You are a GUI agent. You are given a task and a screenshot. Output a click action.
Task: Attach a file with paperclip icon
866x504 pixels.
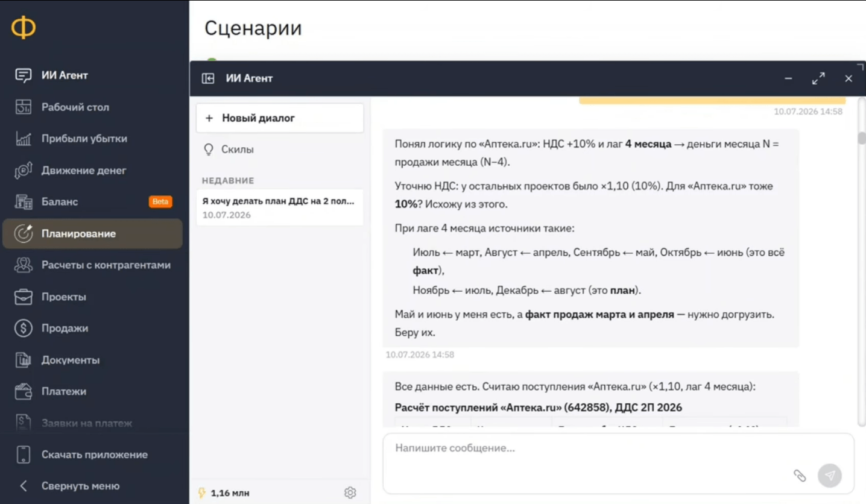pos(800,476)
